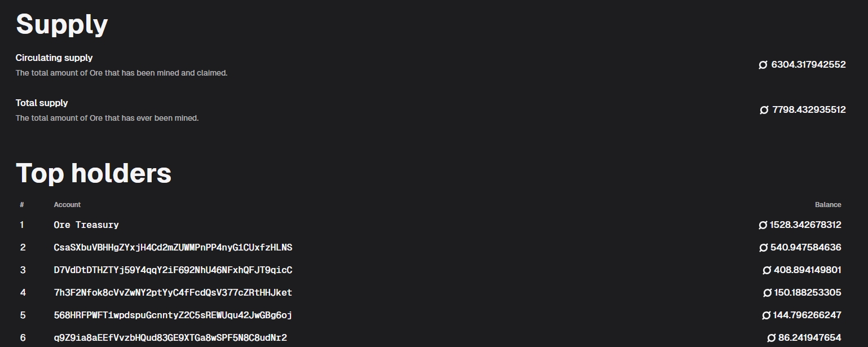Click the Total supply label
This screenshot has width=868, height=347.
pyautogui.click(x=42, y=103)
